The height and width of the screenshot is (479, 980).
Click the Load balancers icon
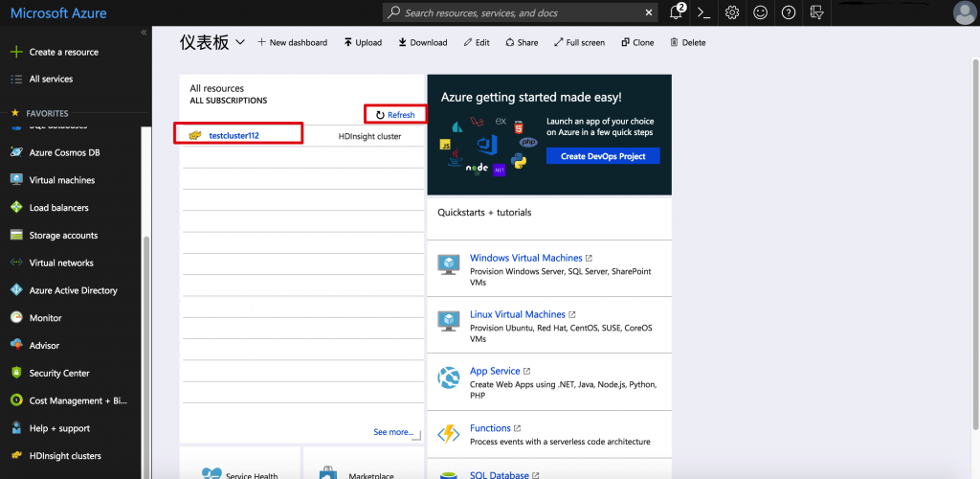17,208
